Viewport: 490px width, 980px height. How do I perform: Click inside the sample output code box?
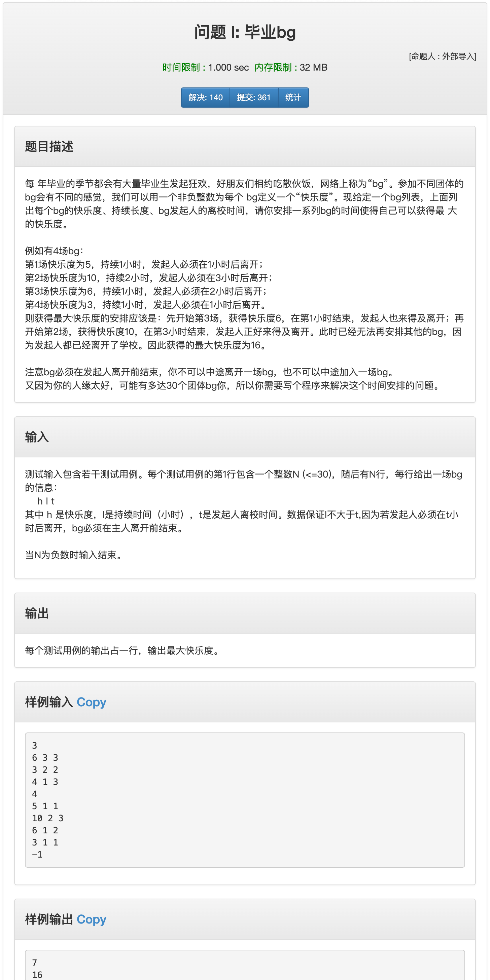click(x=245, y=965)
